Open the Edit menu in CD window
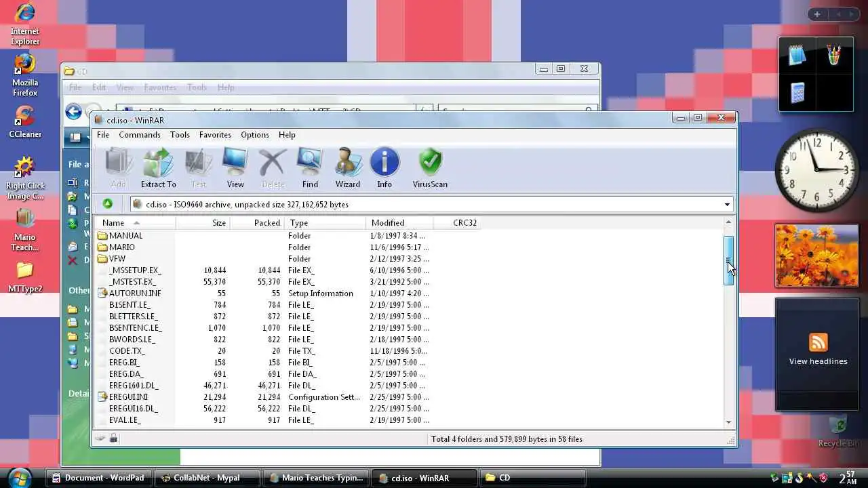 (99, 87)
